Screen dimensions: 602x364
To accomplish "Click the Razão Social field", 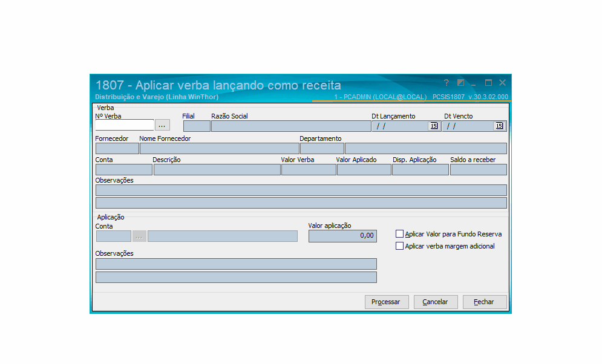I will click(x=291, y=126).
